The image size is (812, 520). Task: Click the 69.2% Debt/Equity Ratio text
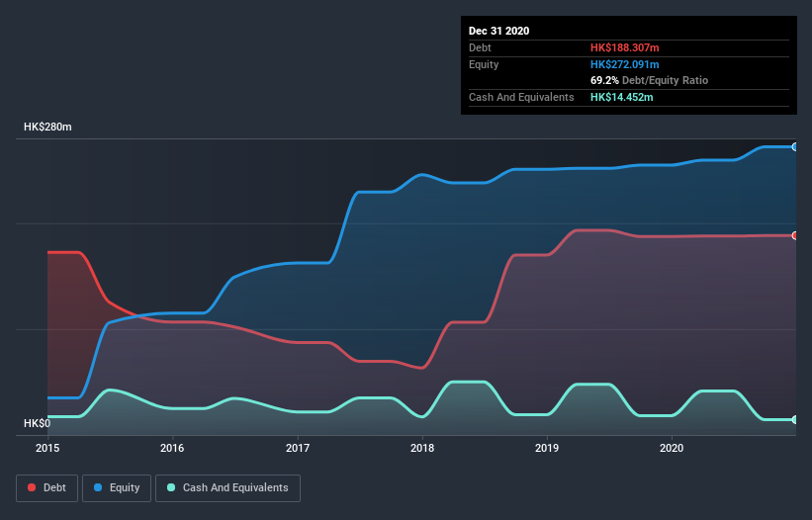coord(649,80)
